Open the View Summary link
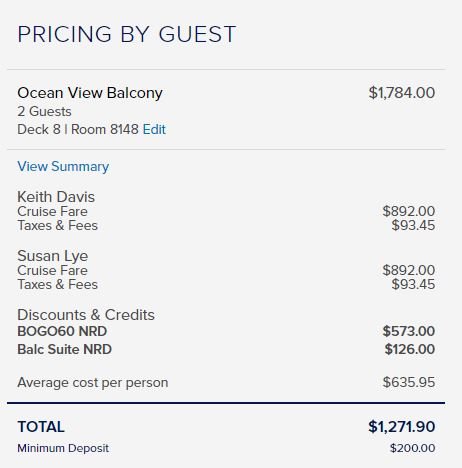 click(63, 166)
